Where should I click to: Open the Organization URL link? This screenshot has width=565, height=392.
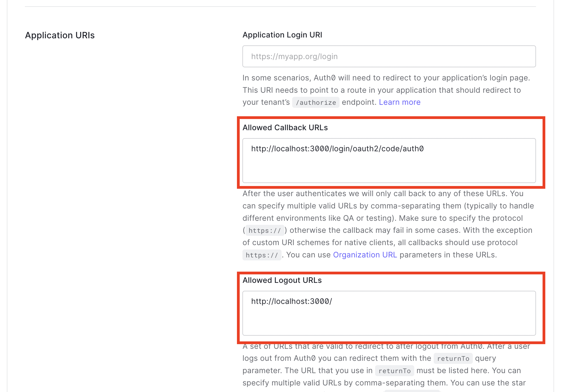(x=365, y=254)
